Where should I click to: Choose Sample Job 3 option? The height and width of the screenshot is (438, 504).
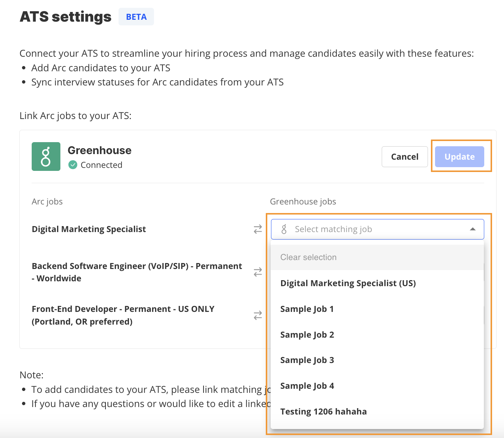pyautogui.click(x=377, y=360)
